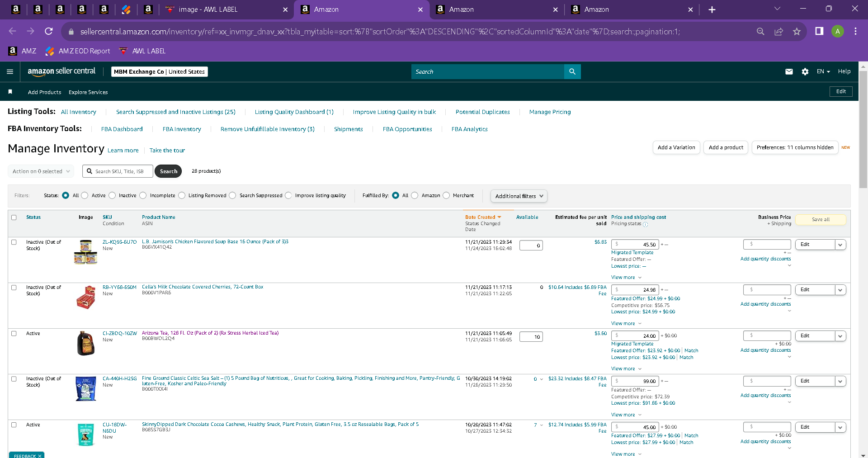Click the pricing status info icon
The width and height of the screenshot is (868, 458).
point(646,224)
